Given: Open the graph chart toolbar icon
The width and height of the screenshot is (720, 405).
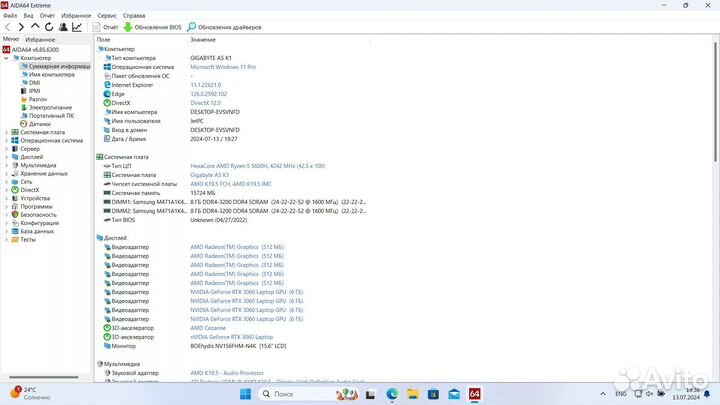Looking at the screenshot, I should click(x=77, y=27).
